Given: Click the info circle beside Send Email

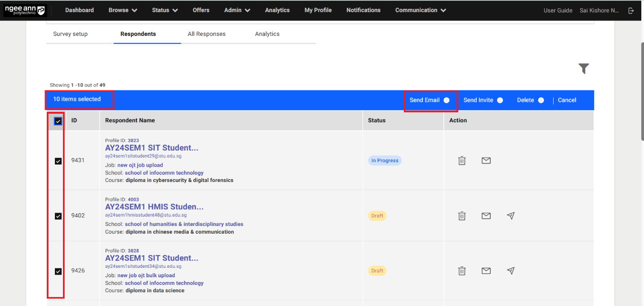Looking at the screenshot, I should tap(447, 100).
